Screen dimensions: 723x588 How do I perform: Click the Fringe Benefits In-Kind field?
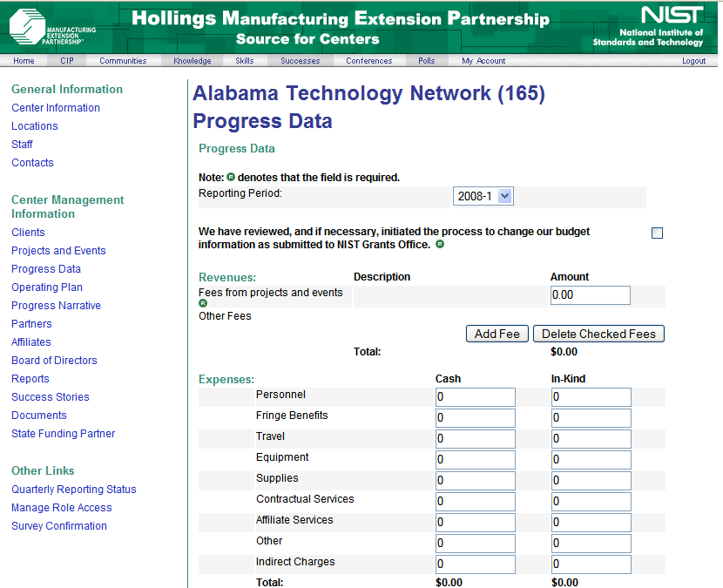point(591,418)
